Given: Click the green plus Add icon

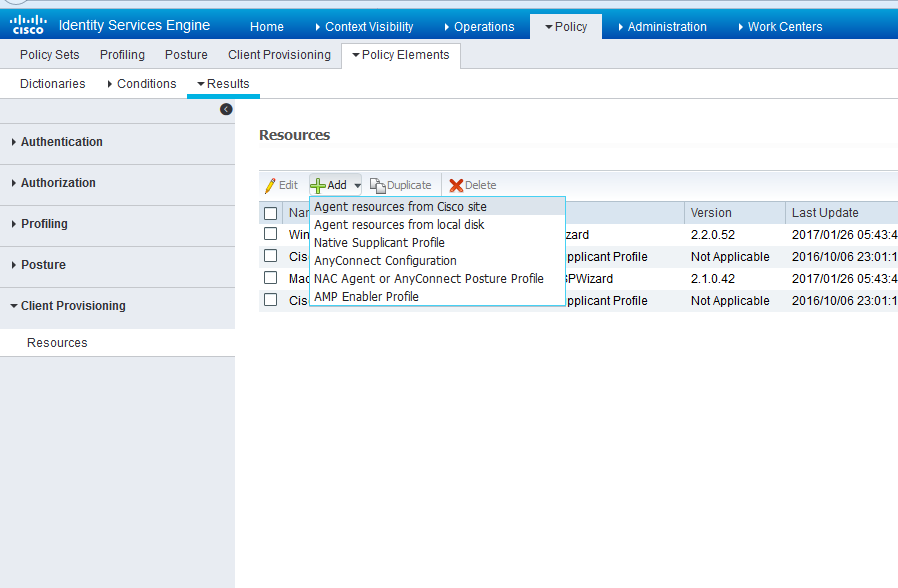Looking at the screenshot, I should [x=318, y=186].
